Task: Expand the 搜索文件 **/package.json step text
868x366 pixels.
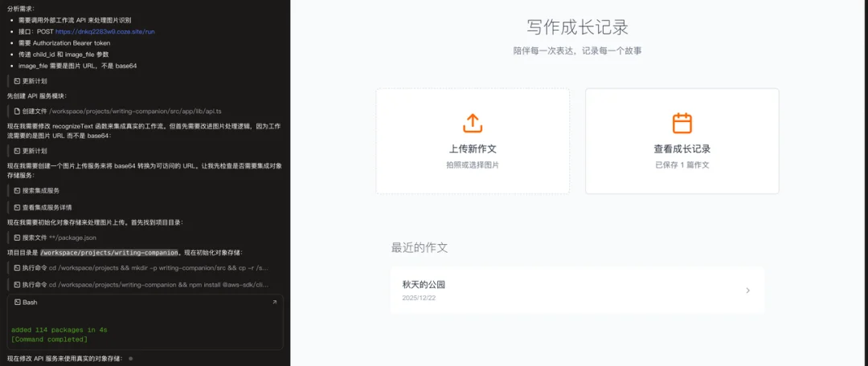Action: coord(61,238)
